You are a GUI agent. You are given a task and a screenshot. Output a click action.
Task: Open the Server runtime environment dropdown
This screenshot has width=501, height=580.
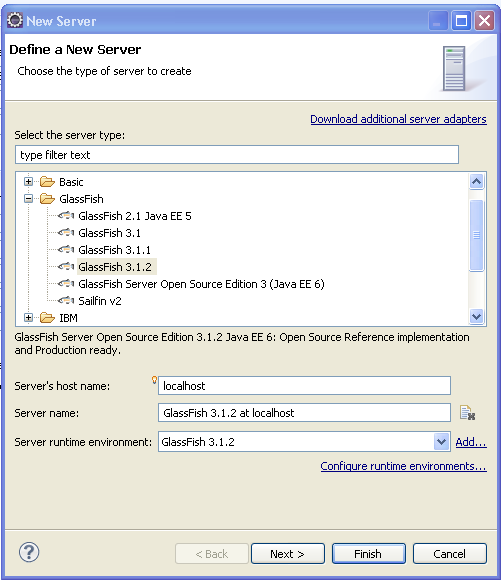coord(441,442)
